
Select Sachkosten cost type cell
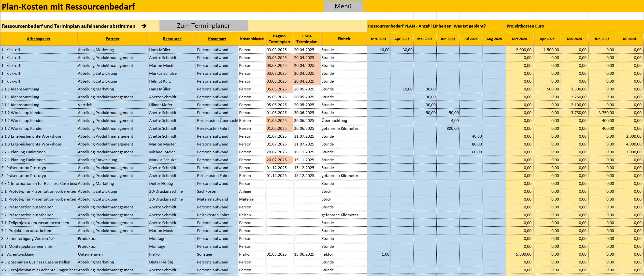[217, 191]
